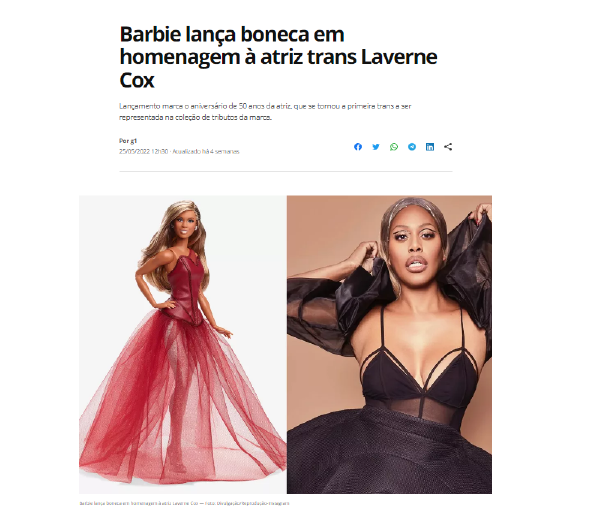Open the generic share options icon
Screen dimensions: 598x528
click(x=448, y=147)
